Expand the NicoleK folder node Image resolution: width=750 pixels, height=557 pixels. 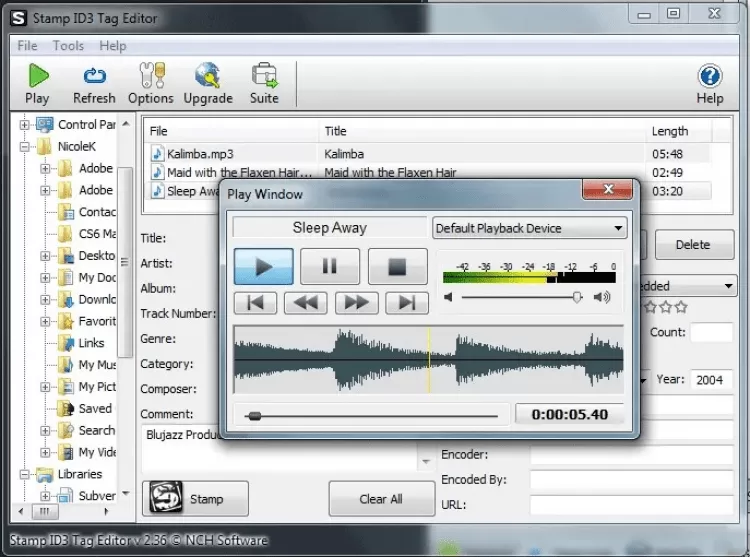pos(25,147)
